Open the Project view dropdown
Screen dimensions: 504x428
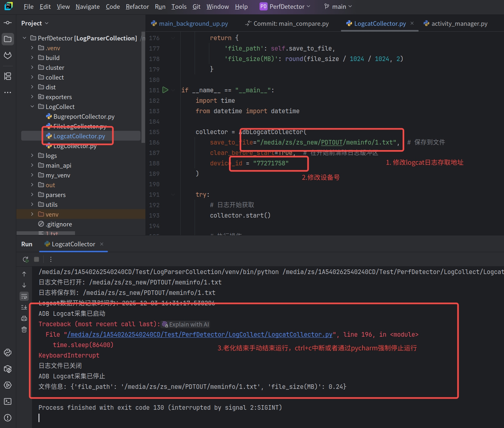click(35, 23)
